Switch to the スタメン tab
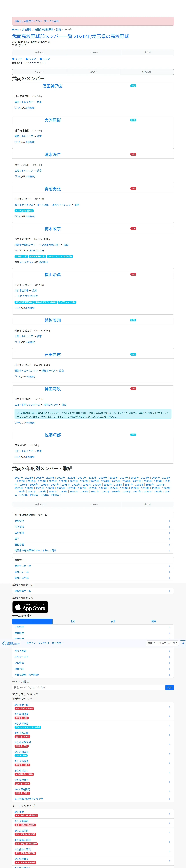This screenshot has height=868, width=186. tap(93, 72)
